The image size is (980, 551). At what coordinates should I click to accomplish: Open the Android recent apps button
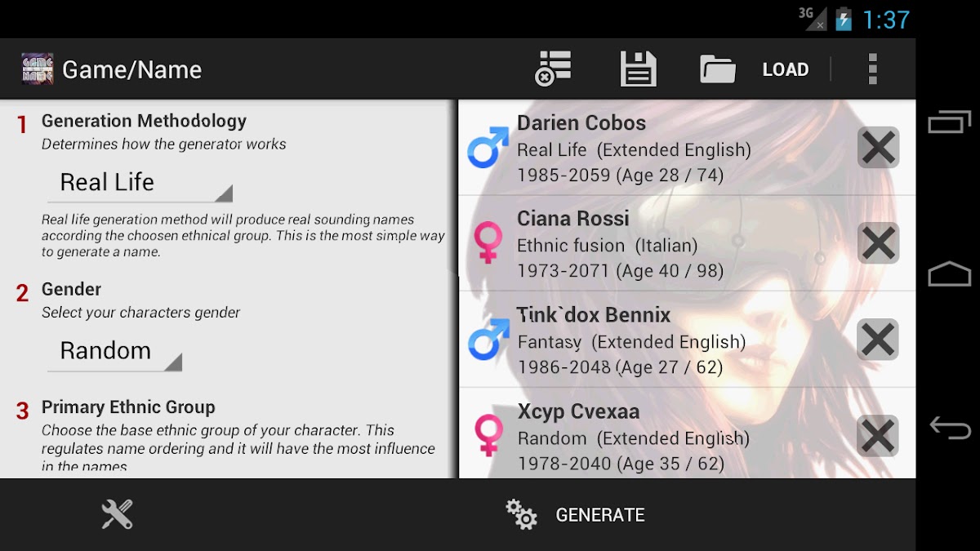949,123
